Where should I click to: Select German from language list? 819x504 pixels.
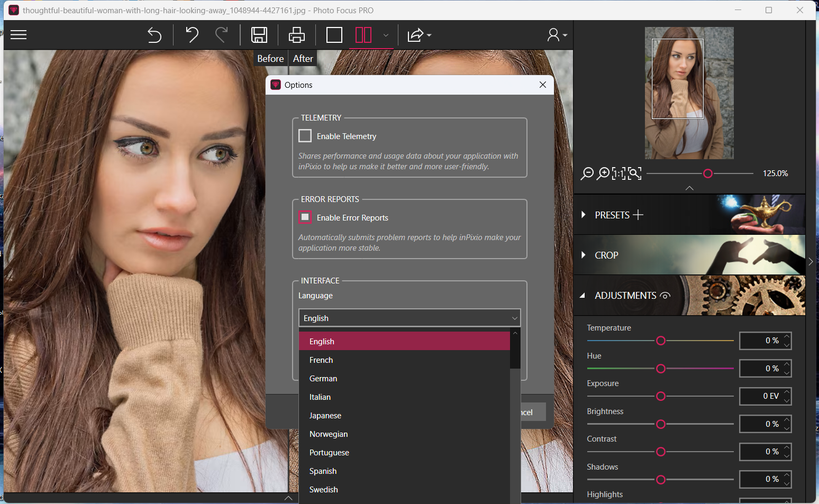click(x=323, y=379)
